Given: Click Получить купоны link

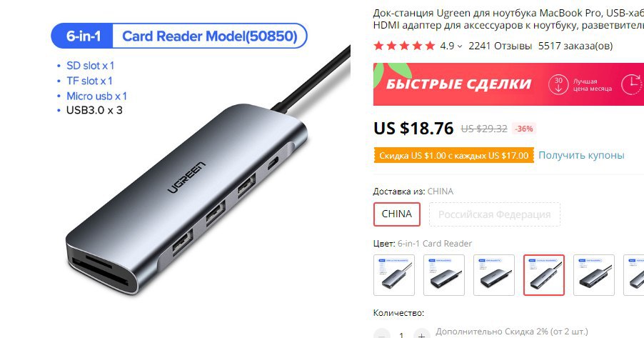Looking at the screenshot, I should pyautogui.click(x=581, y=155).
